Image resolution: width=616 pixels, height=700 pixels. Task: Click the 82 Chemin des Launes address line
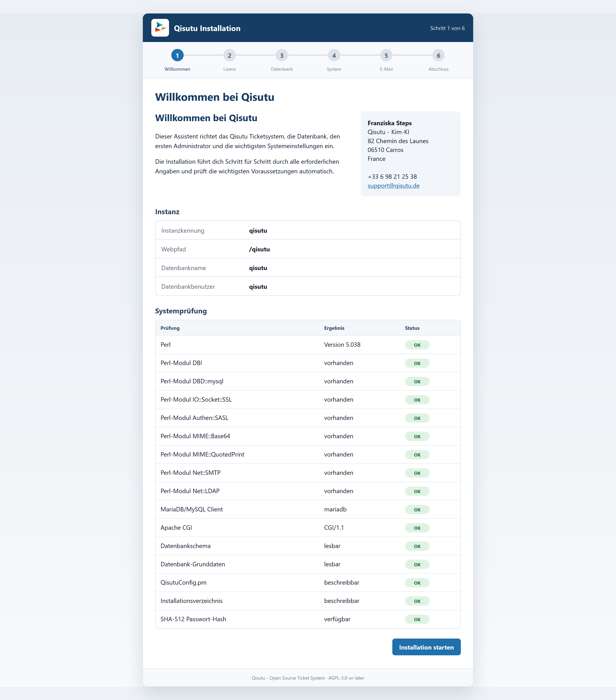click(x=398, y=141)
